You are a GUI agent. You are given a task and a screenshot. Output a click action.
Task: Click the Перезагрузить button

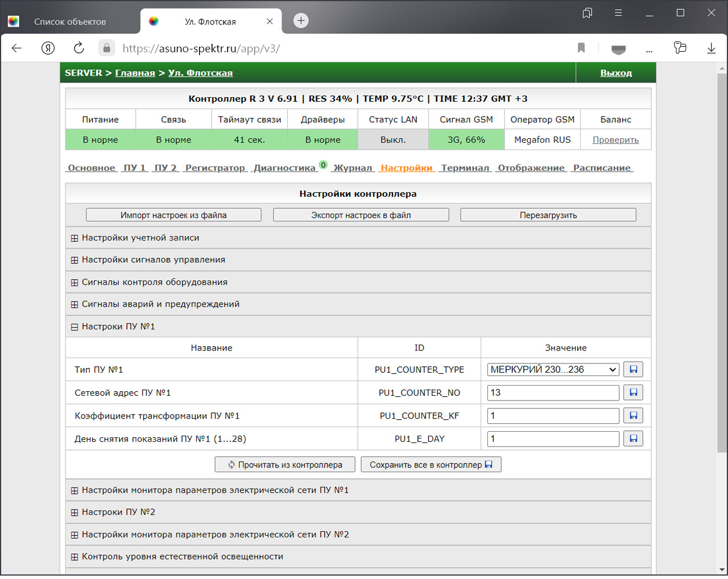(548, 215)
